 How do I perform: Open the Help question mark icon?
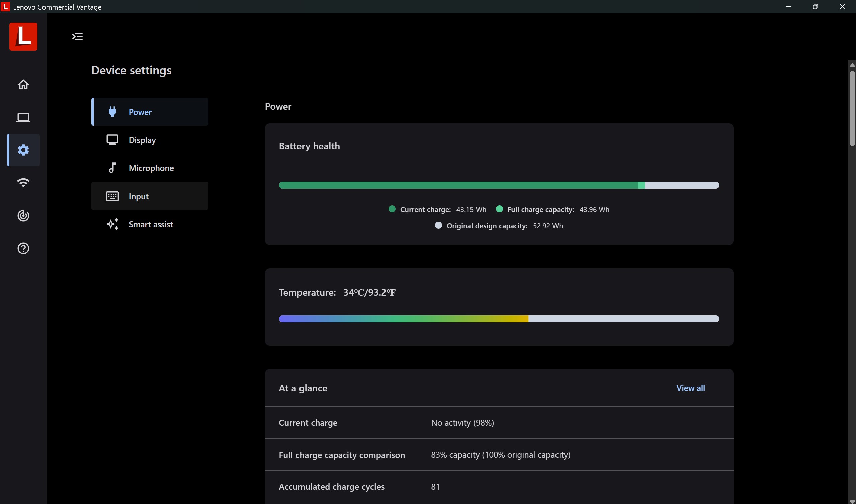coord(23,248)
